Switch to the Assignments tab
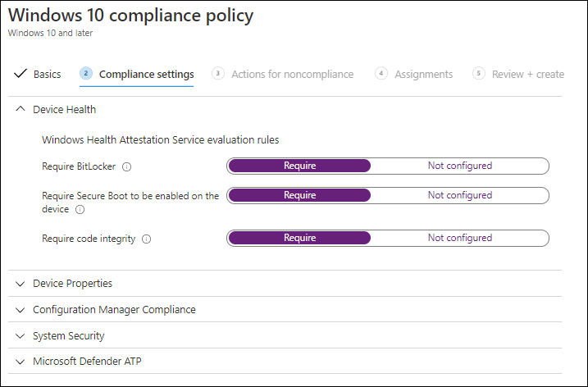588x387 pixels. 424,75
